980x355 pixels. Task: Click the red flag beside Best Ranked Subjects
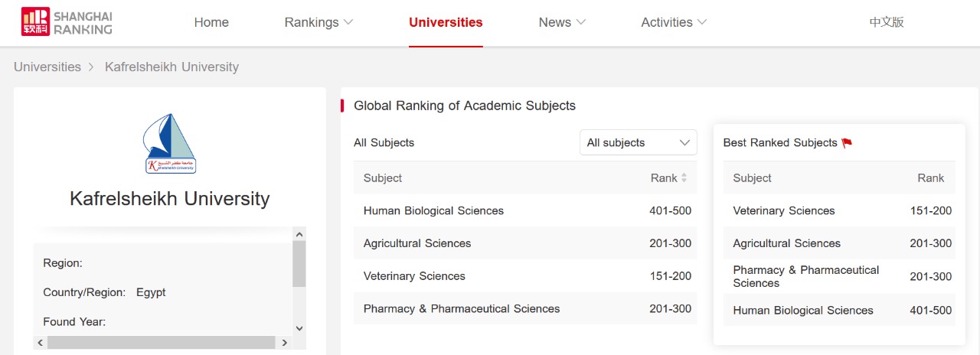tap(847, 143)
